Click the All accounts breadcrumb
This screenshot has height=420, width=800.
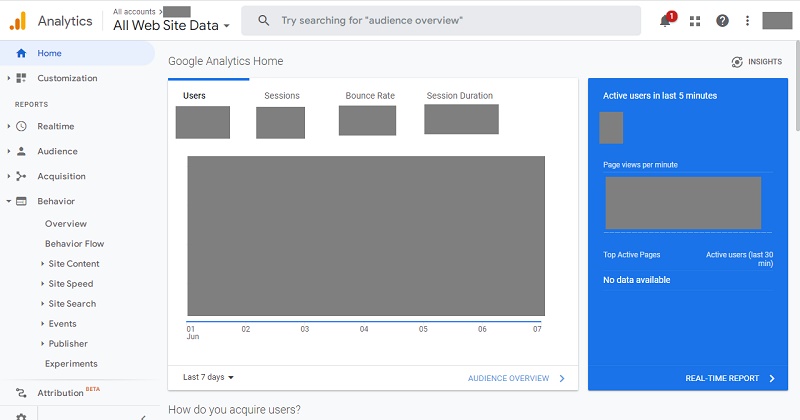coord(134,11)
